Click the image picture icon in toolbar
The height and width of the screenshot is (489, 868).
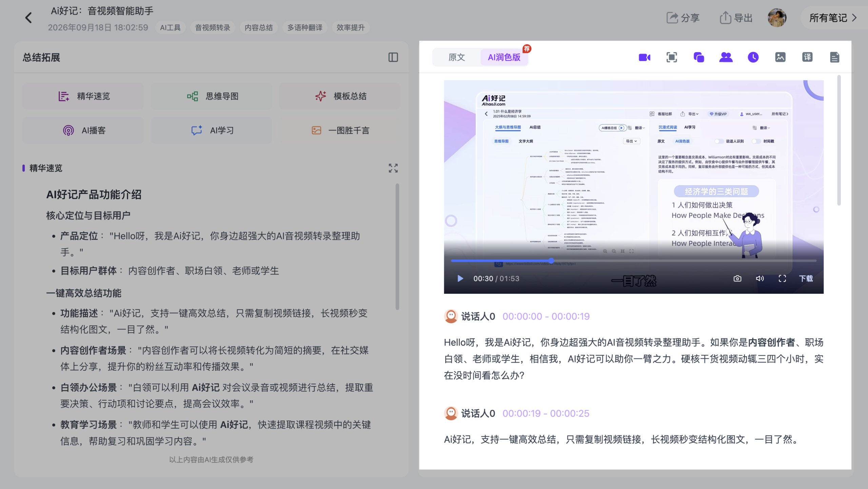[x=780, y=57]
